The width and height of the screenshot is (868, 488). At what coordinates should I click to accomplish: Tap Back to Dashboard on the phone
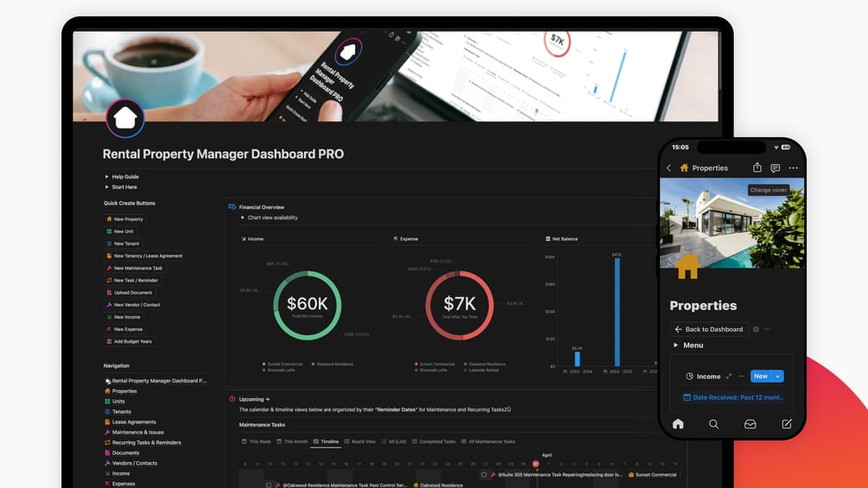coord(709,329)
